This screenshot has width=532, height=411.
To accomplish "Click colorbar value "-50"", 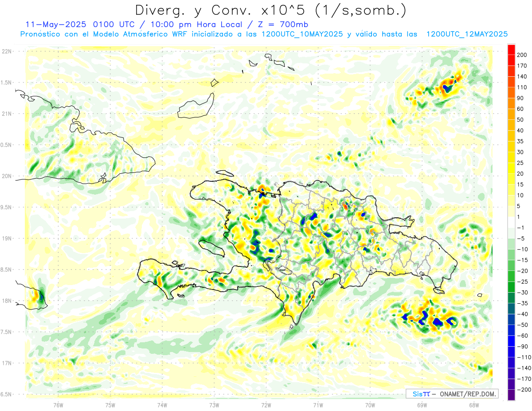I will click(x=523, y=325).
